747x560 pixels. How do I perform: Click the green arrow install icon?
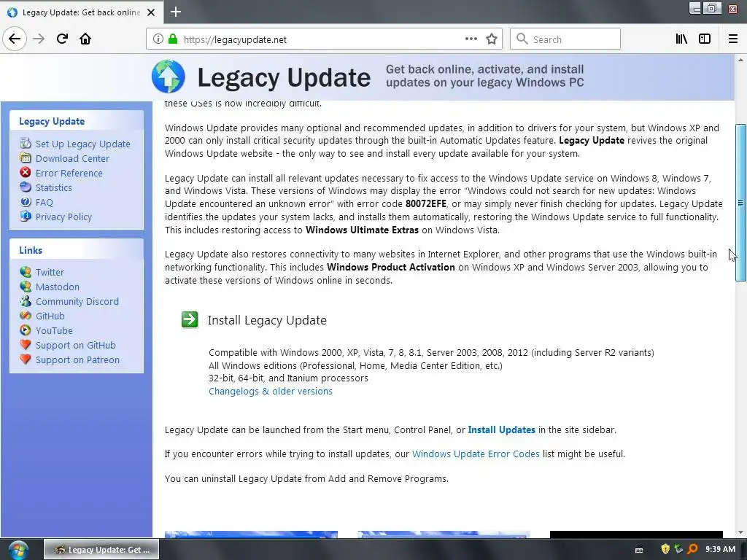(190, 319)
